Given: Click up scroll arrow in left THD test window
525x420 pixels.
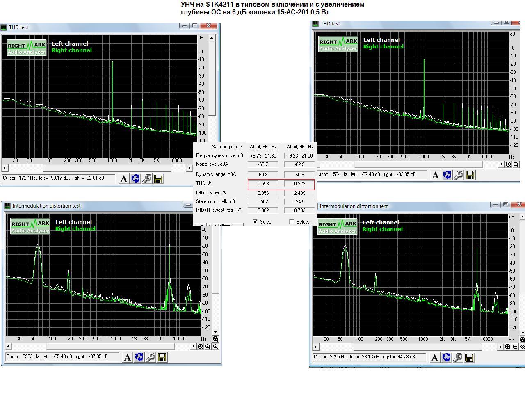Looking at the screenshot, I should pos(212,38).
